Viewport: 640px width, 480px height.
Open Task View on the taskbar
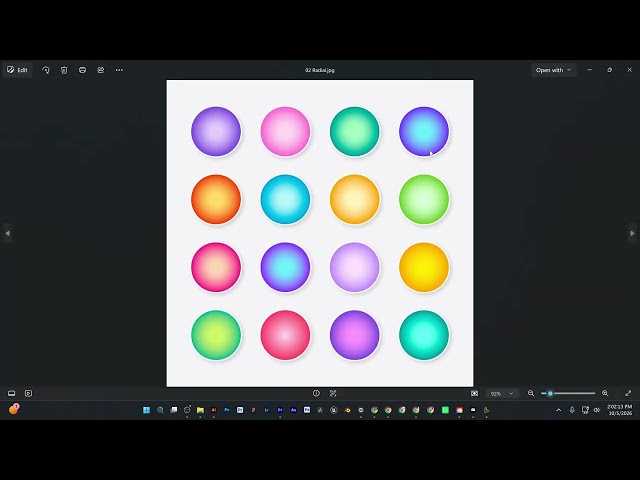point(174,410)
